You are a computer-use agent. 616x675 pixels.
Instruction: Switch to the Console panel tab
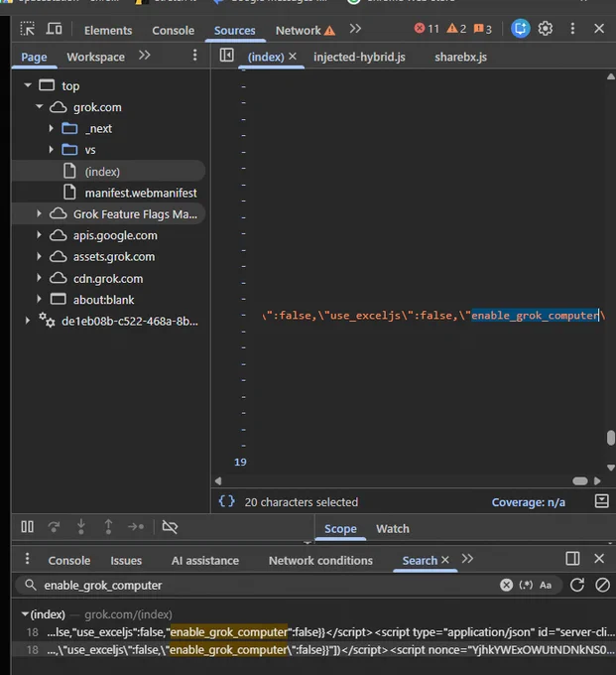coord(173,31)
